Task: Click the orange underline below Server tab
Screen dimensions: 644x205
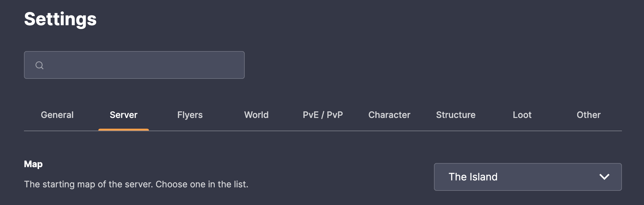Action: pos(124,130)
